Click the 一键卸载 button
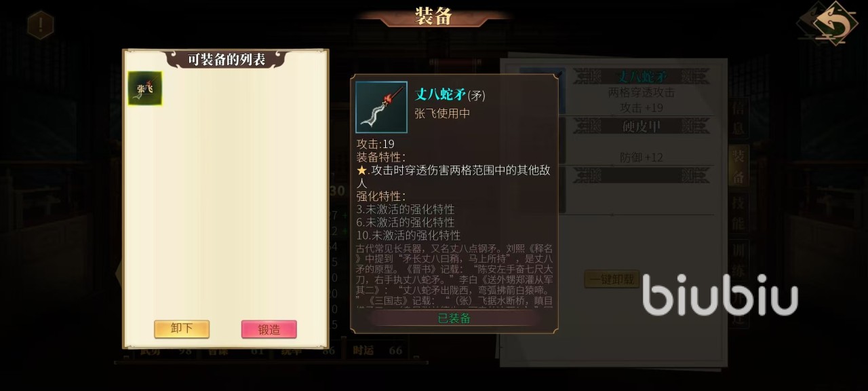The image size is (868, 391). coord(612,279)
